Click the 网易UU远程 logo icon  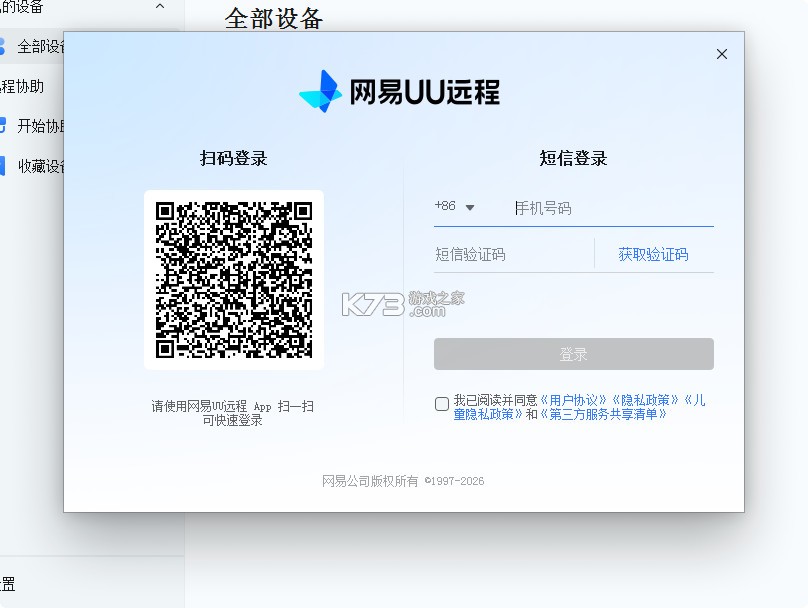point(320,92)
